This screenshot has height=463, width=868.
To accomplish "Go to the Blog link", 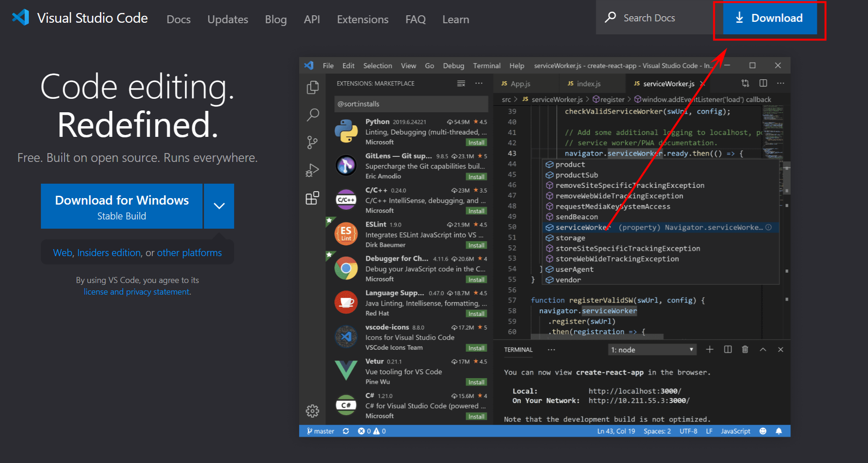I will click(276, 19).
